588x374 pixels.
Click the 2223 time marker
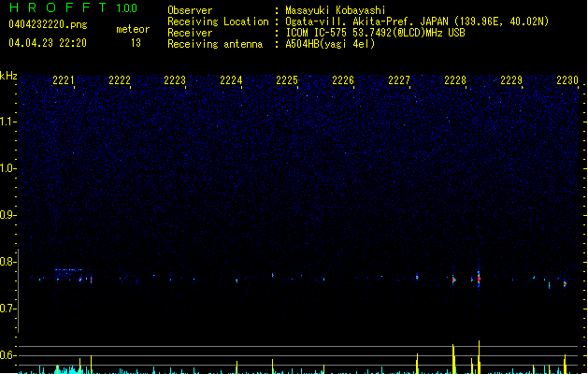175,80
